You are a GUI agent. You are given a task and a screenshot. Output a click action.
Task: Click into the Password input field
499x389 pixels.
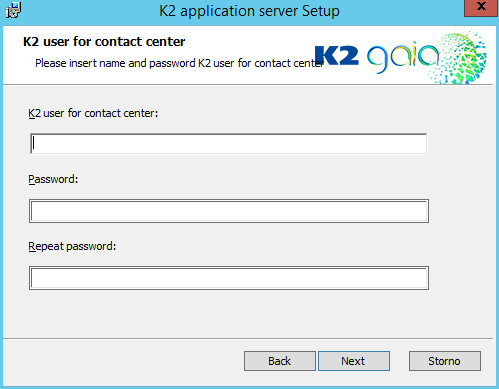coord(229,211)
